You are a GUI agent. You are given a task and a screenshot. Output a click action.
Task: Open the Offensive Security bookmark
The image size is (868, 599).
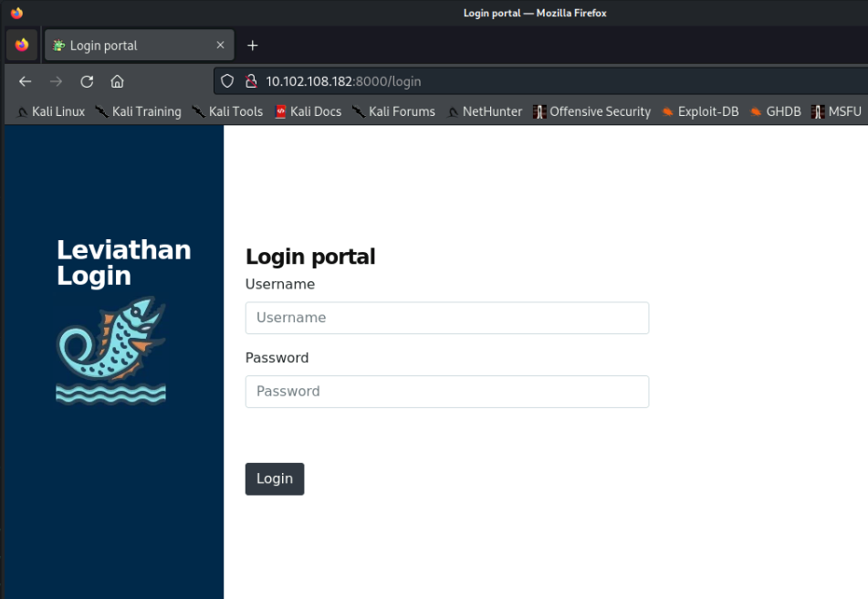(591, 111)
